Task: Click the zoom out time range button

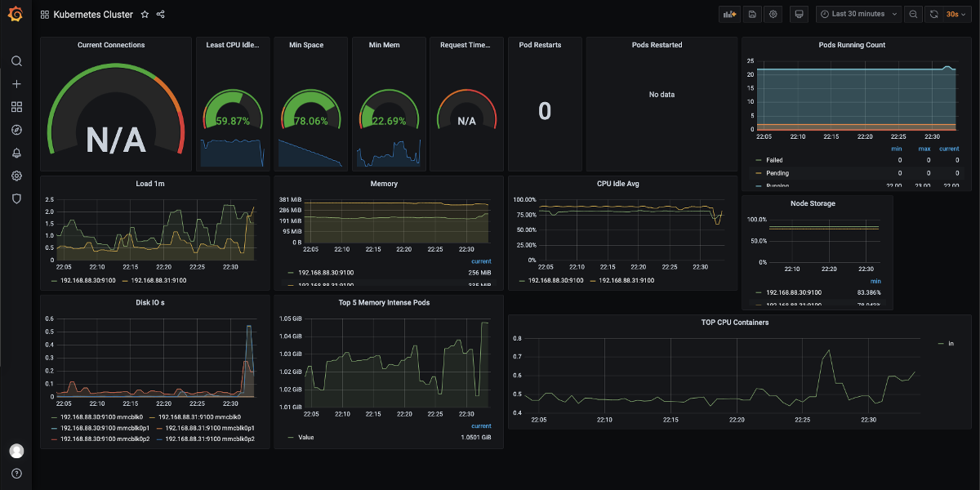Action: click(x=913, y=14)
